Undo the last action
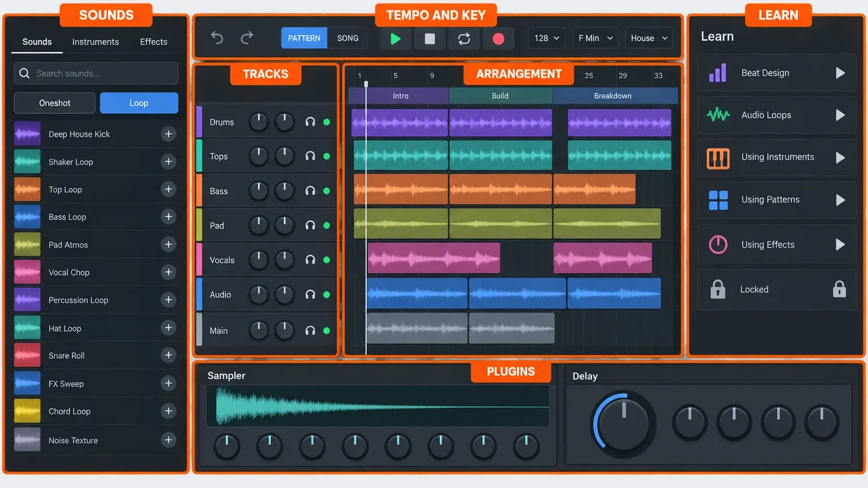The width and height of the screenshot is (868, 488). point(217,38)
